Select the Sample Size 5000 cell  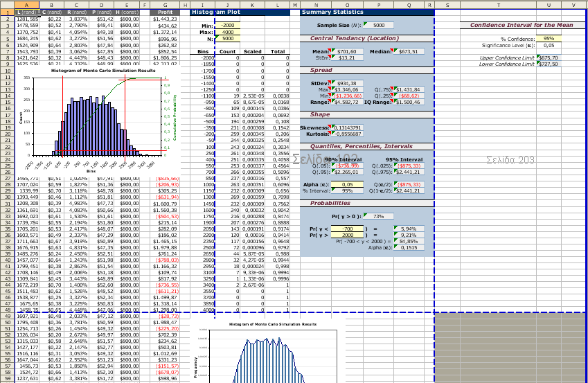378,25
